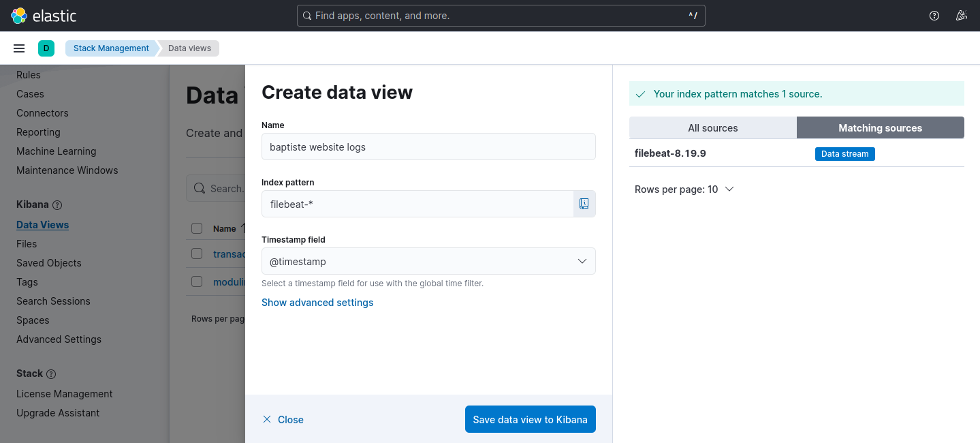Click the search magnifier in the search bar
The width and height of the screenshot is (980, 443).
(x=306, y=15)
